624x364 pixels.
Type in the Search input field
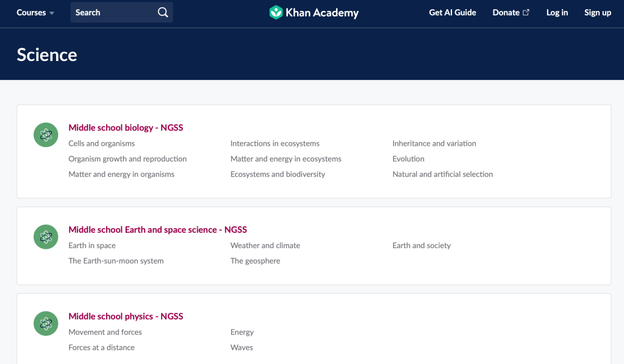point(113,13)
